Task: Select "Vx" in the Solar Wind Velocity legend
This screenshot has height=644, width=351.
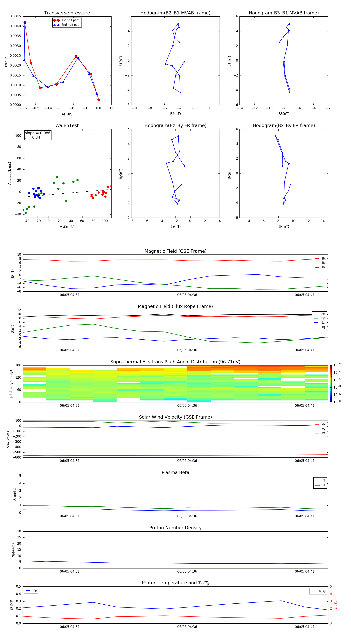Action: tap(320, 425)
